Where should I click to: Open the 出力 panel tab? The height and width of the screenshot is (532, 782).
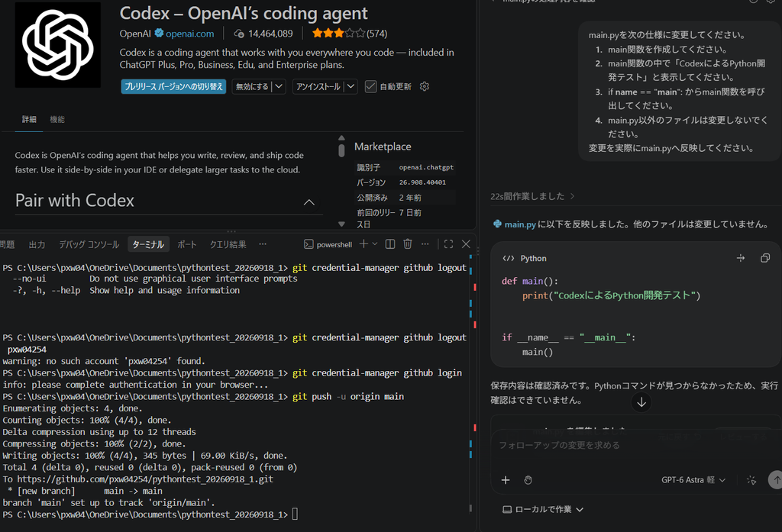click(x=37, y=244)
